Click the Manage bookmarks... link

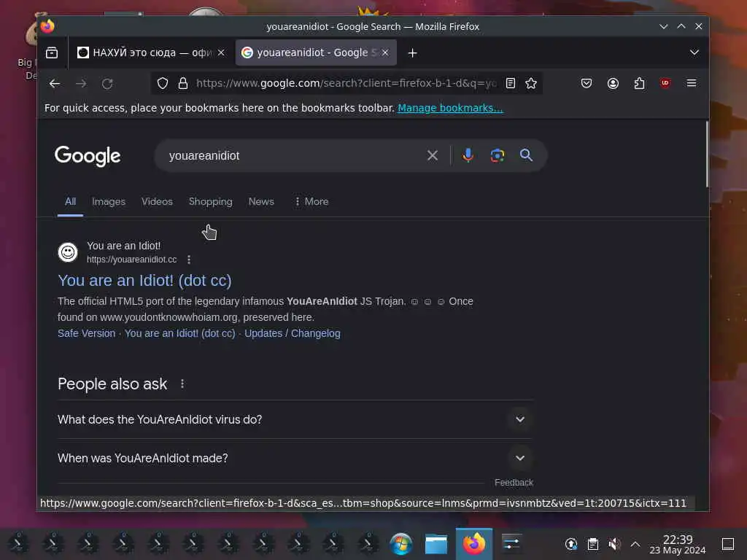coord(450,108)
